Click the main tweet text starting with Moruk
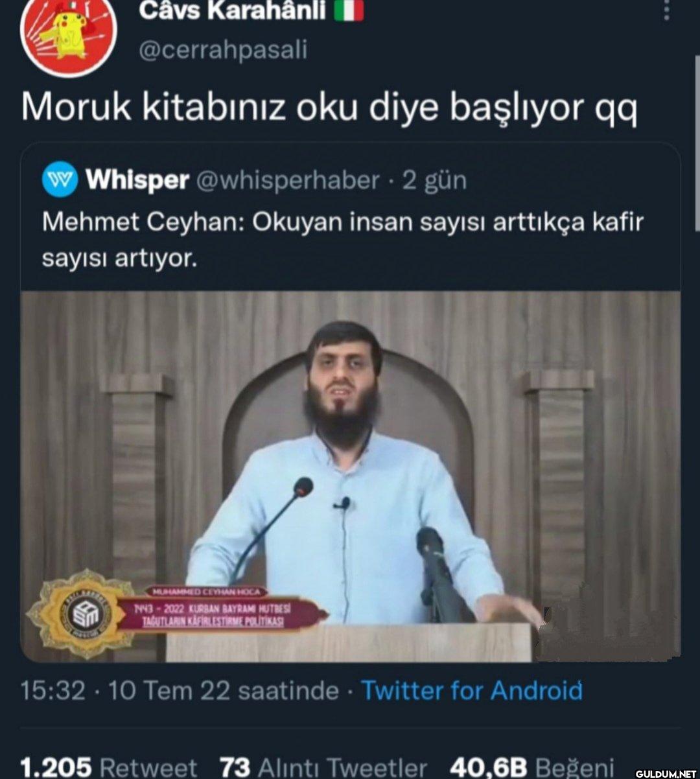The width and height of the screenshot is (700, 779). [329, 108]
